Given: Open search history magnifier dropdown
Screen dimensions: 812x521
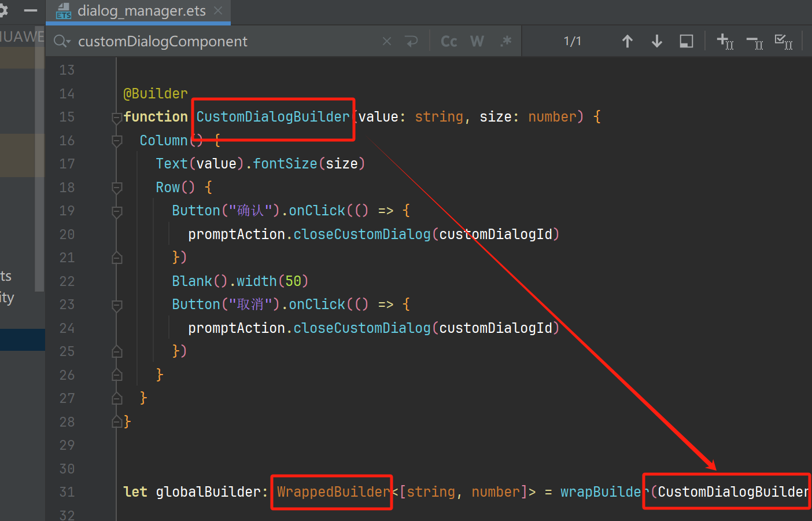Looking at the screenshot, I should point(61,41).
